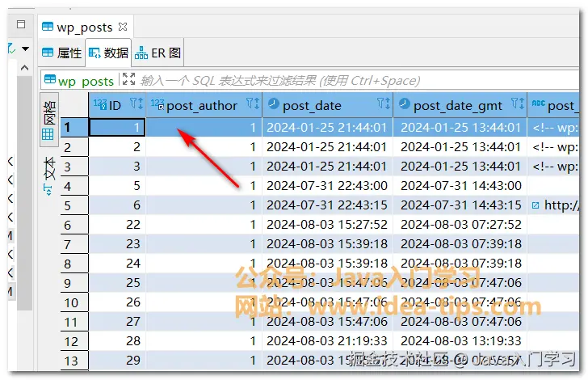Select the ID cell with value 22
The width and height of the screenshot is (588, 380).
[117, 225]
